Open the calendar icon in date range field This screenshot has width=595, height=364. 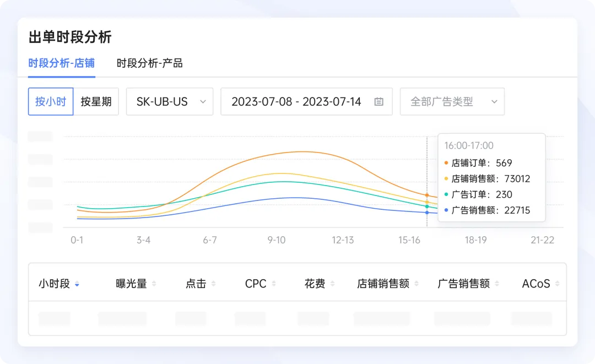pos(378,102)
